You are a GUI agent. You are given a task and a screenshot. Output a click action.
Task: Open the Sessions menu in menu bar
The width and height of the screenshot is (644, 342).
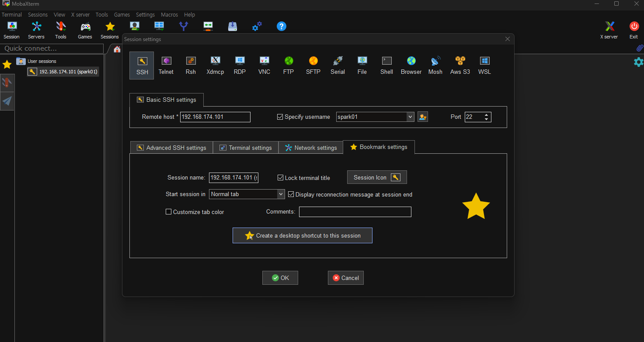[x=38, y=14]
